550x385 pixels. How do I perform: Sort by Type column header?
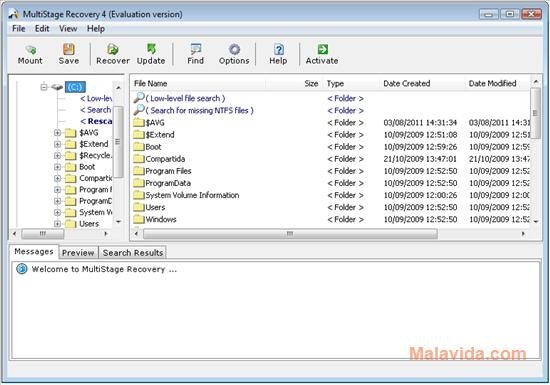352,83
